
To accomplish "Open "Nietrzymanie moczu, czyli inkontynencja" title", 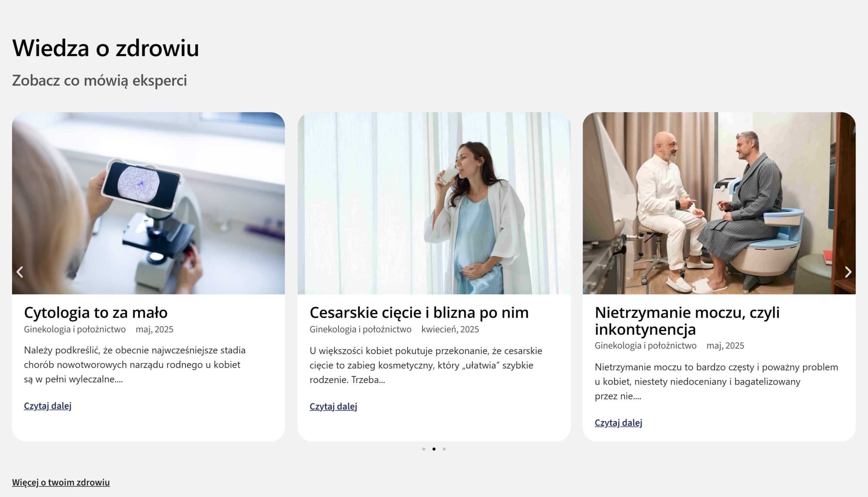I will point(687,321).
